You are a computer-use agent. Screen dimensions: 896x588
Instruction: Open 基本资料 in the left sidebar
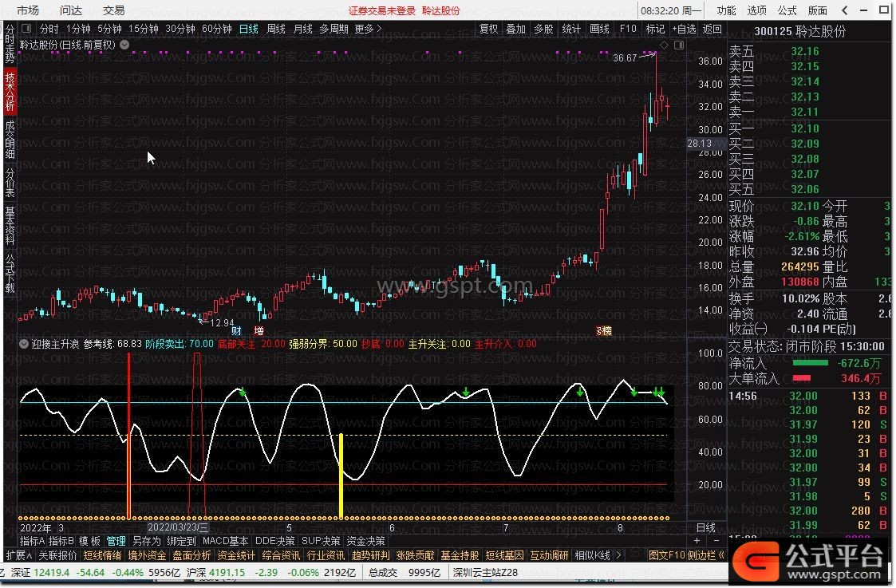point(10,225)
